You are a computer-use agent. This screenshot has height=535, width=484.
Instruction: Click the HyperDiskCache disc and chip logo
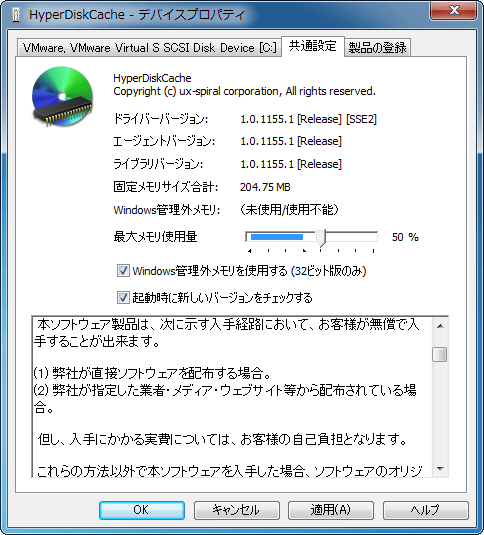(62, 97)
